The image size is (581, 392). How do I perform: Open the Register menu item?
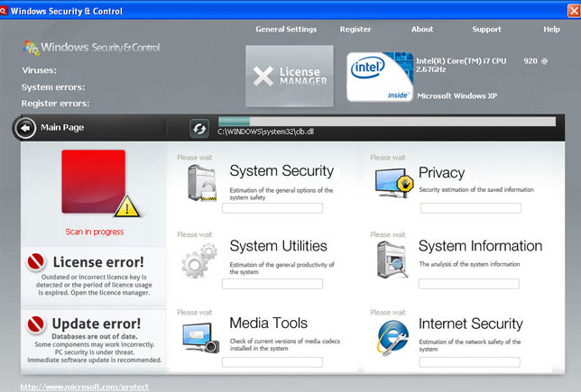point(355,29)
